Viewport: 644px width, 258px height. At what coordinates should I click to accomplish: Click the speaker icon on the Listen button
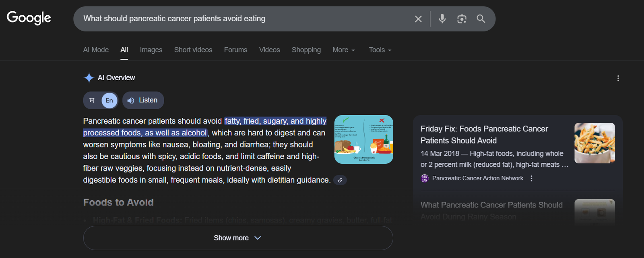[131, 100]
